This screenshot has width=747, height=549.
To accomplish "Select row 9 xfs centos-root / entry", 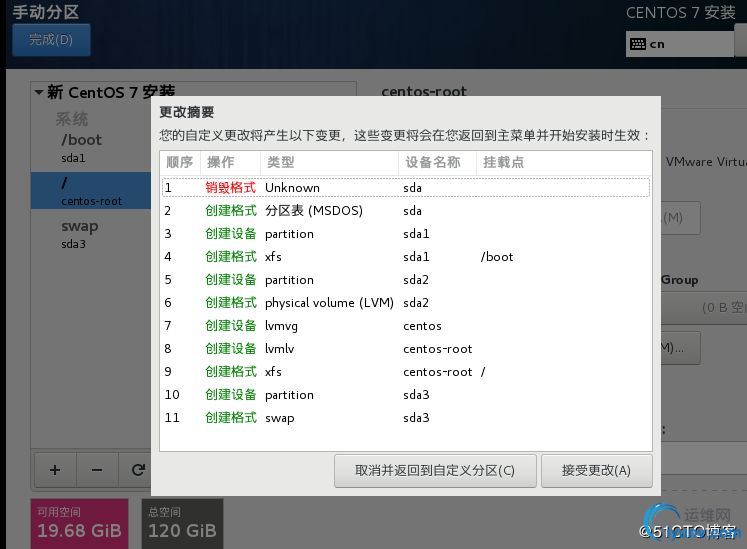I will pyautogui.click(x=406, y=372).
